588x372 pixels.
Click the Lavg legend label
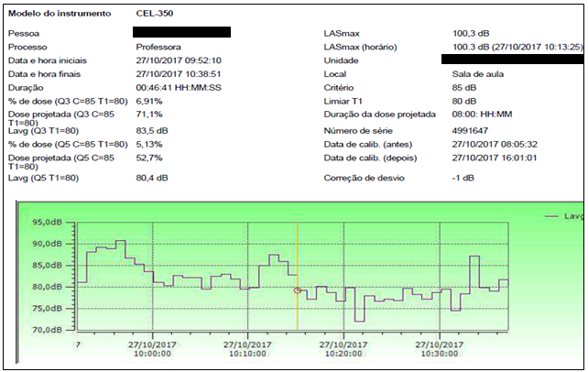pos(573,215)
